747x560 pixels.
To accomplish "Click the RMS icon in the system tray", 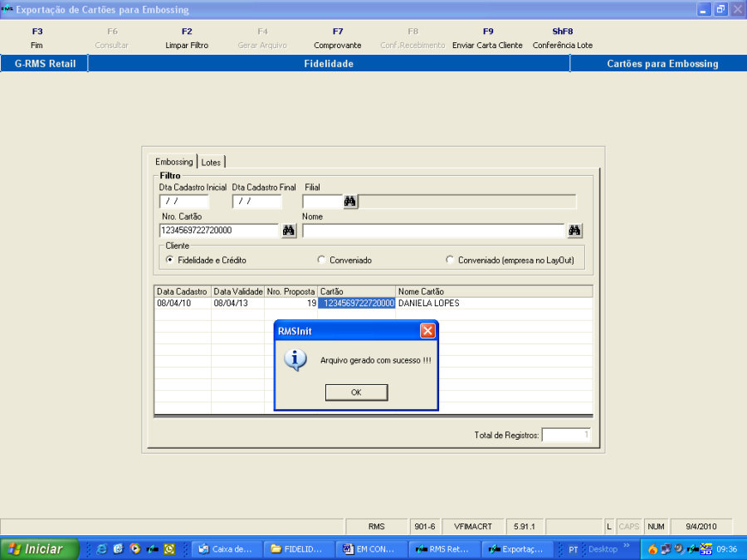I will pyautogui.click(x=692, y=549).
